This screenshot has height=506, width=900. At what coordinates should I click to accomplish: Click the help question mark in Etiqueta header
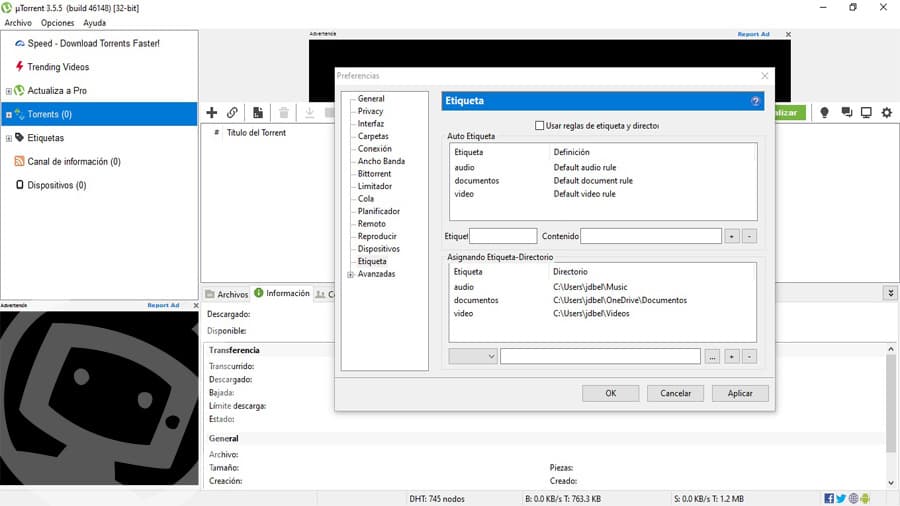coord(755,101)
